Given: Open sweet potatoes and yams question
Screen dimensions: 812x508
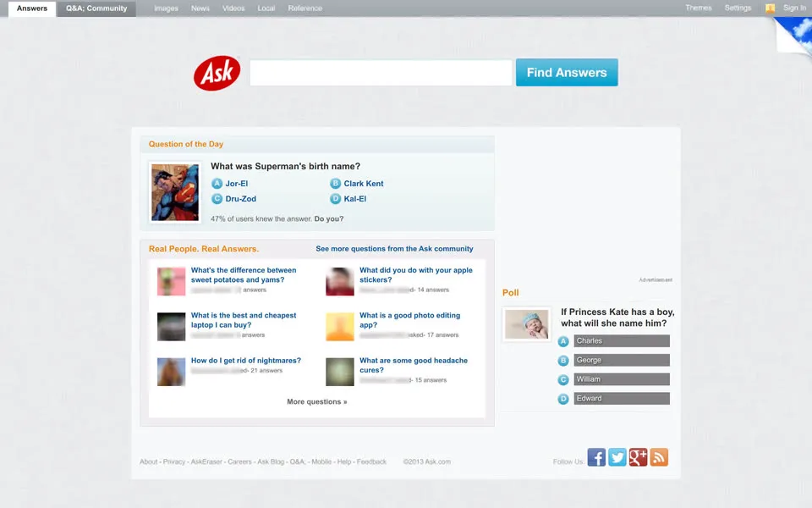Looking at the screenshot, I should [x=244, y=274].
